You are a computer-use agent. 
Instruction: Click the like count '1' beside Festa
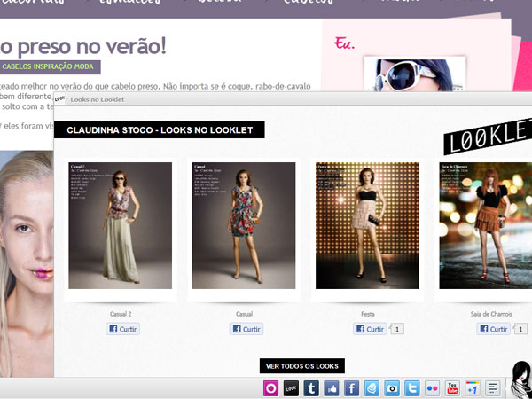tap(397, 329)
